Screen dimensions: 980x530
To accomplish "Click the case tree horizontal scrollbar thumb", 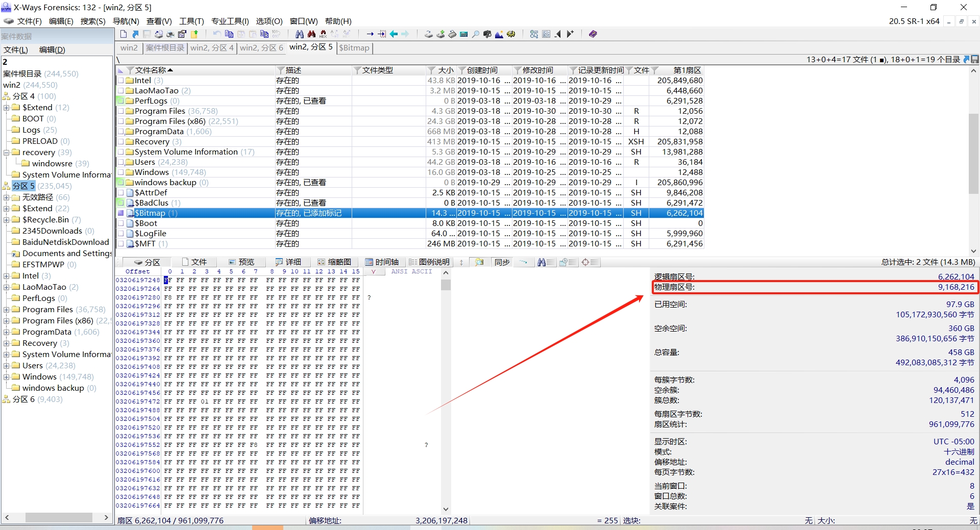I will (59, 517).
